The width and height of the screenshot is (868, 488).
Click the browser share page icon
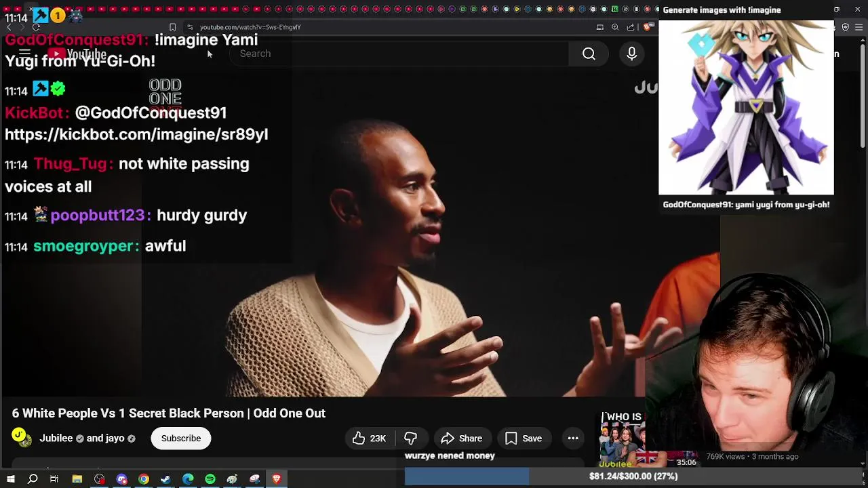pyautogui.click(x=631, y=27)
